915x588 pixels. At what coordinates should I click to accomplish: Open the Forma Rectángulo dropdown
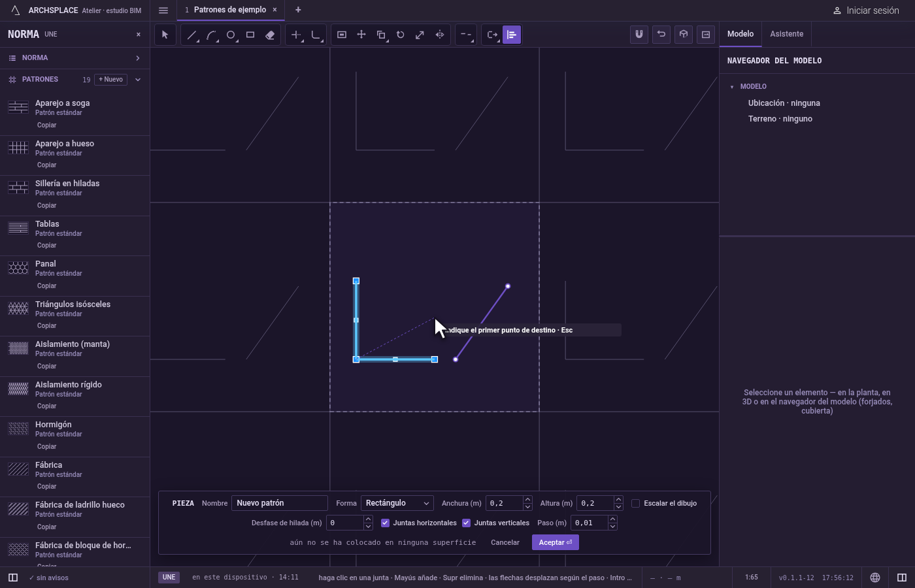pyautogui.click(x=397, y=503)
